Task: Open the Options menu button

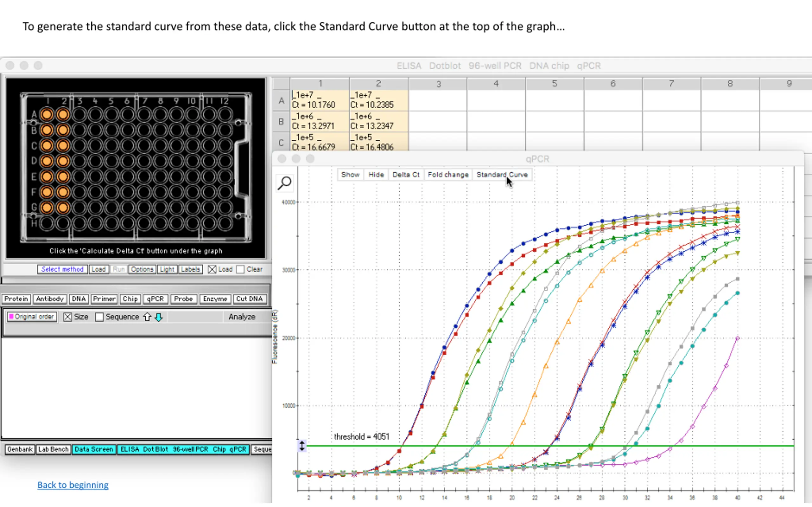Action: 142,269
